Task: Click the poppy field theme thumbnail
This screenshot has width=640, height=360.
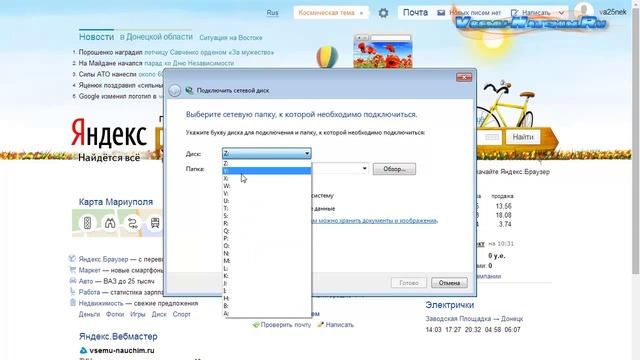Action: click(x=382, y=51)
